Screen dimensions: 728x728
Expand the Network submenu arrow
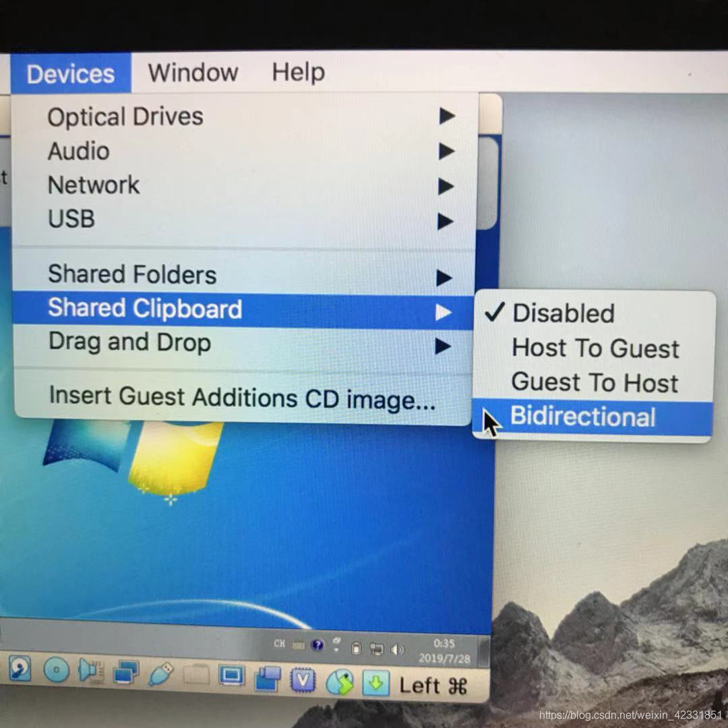446,186
